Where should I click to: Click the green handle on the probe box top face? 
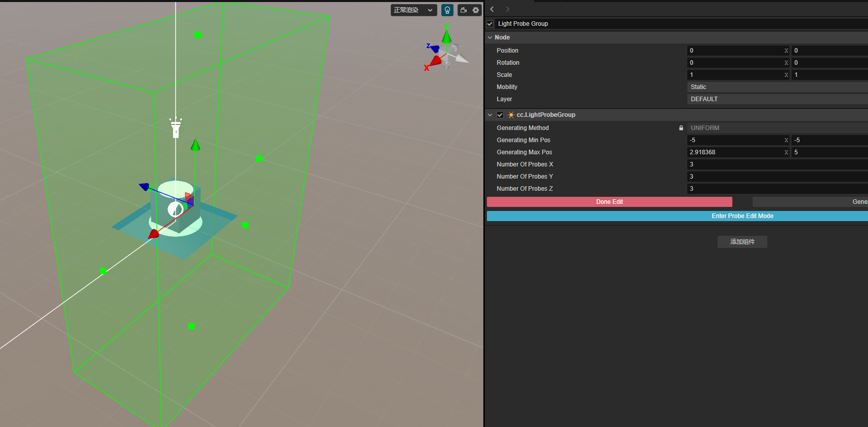click(198, 35)
